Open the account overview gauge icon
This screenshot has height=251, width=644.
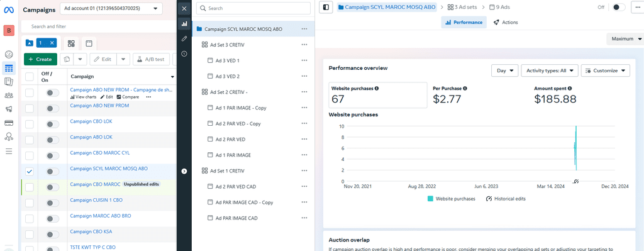click(x=9, y=54)
